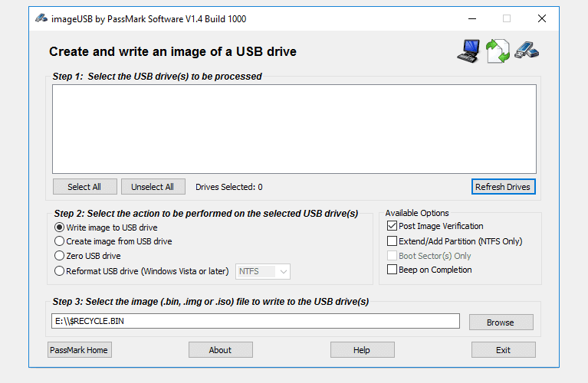Toggle Post Image Verification checkbox
The image size is (588, 383).
pyautogui.click(x=392, y=226)
